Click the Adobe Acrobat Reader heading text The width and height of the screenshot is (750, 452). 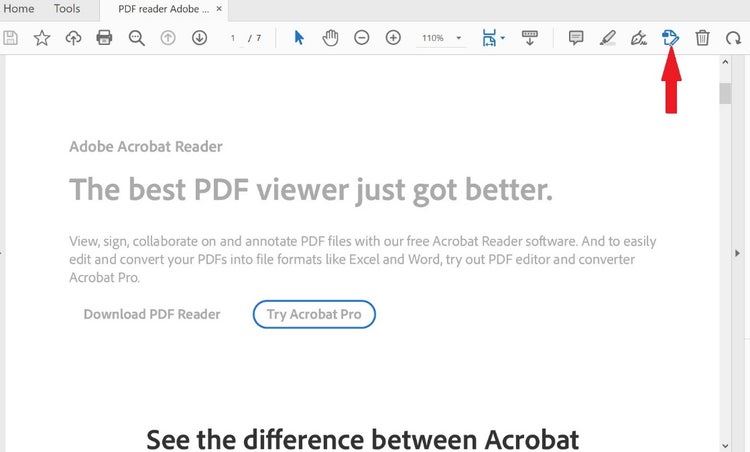pos(146,146)
